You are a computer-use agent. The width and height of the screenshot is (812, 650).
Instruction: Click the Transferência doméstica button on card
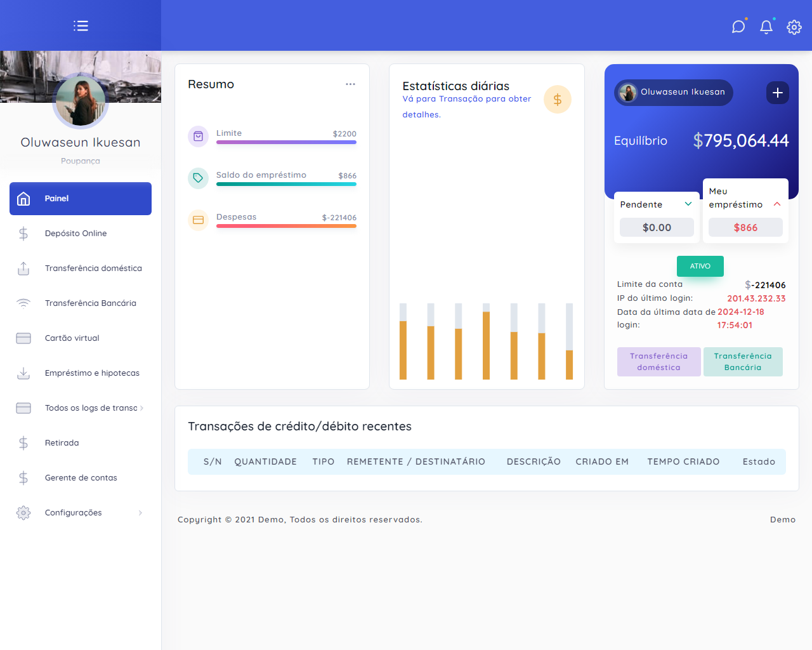(x=658, y=362)
